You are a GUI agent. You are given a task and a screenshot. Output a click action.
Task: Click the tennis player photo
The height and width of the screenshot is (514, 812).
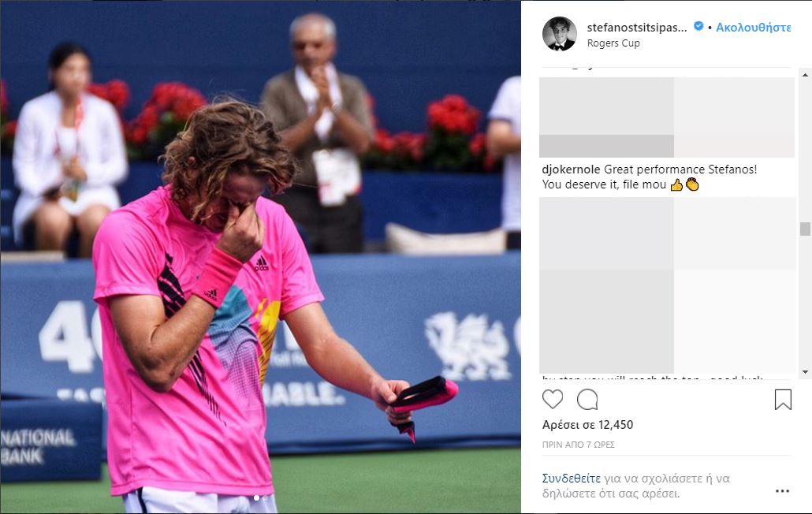pyautogui.click(x=260, y=257)
